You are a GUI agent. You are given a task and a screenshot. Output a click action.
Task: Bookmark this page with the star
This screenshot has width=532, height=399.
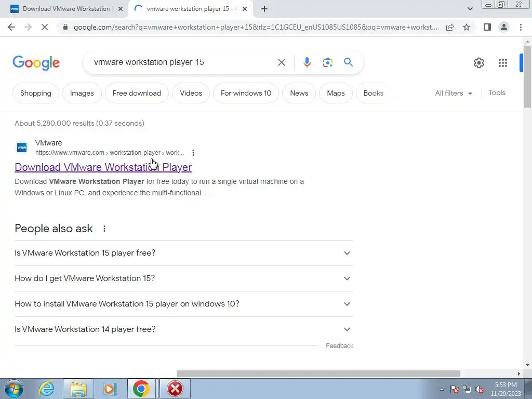point(467,27)
